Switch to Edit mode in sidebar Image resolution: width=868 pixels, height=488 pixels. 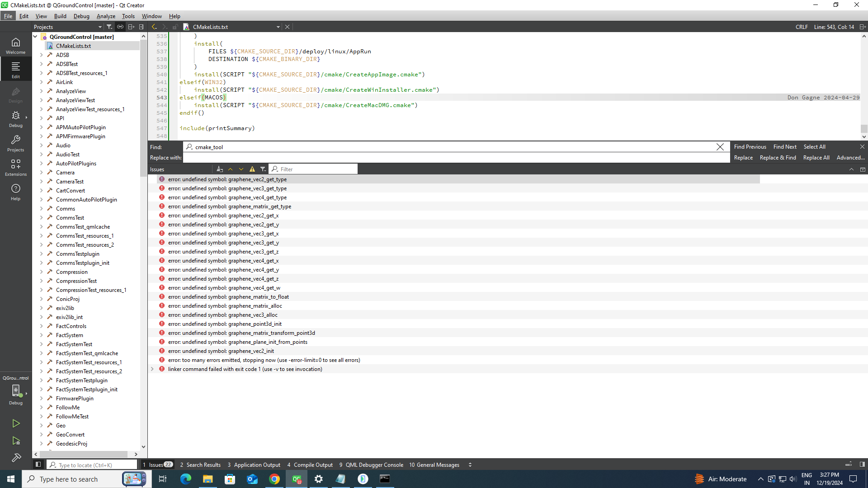pyautogui.click(x=16, y=70)
